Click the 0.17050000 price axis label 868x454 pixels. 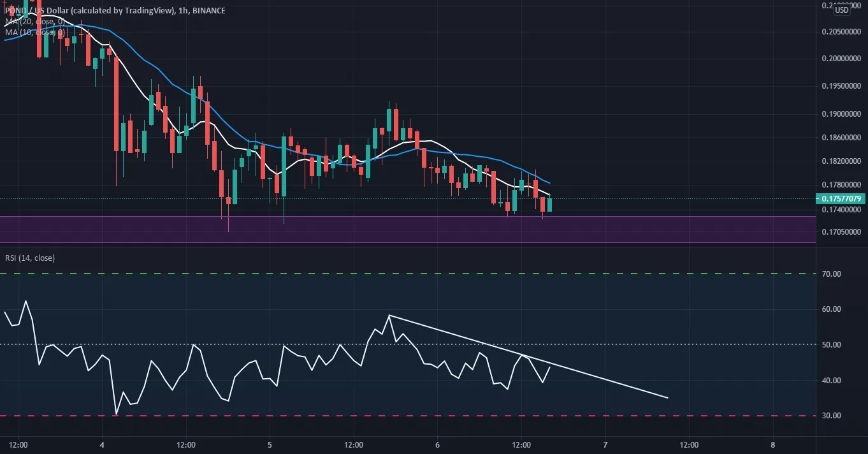[841, 233]
